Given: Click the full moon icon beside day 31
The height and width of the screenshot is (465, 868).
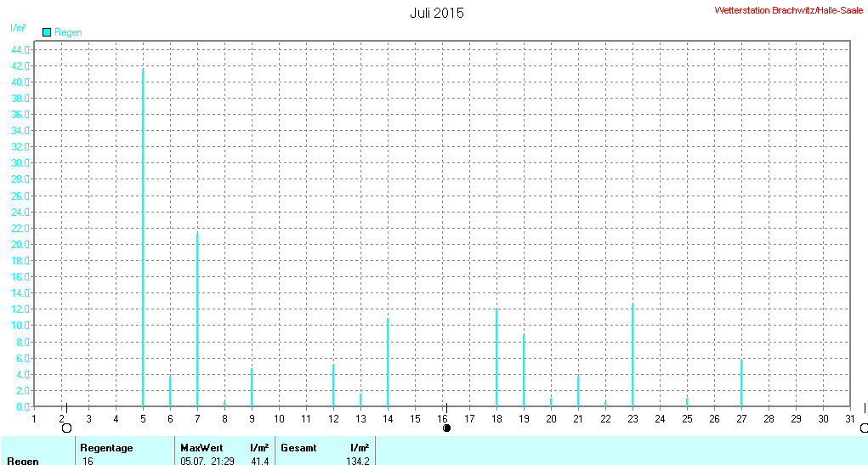Looking at the screenshot, I should (x=864, y=428).
